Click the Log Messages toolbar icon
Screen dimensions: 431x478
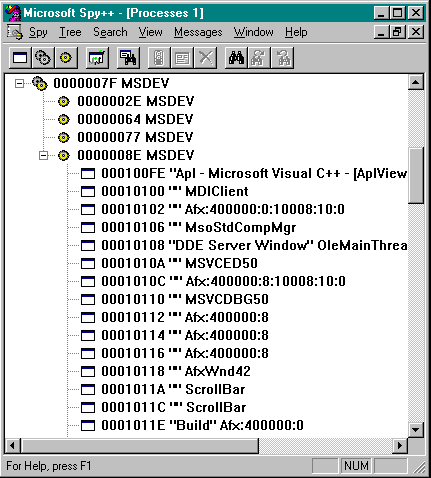(x=97, y=58)
